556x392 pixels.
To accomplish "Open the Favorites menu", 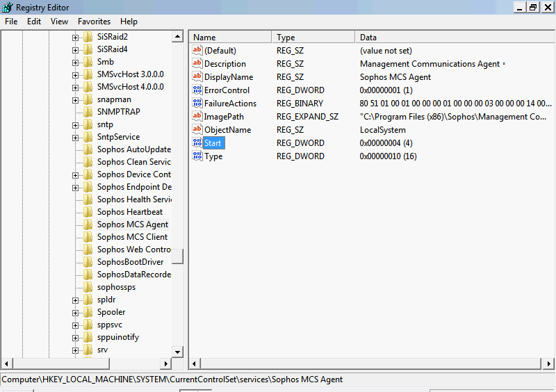I will (x=94, y=22).
